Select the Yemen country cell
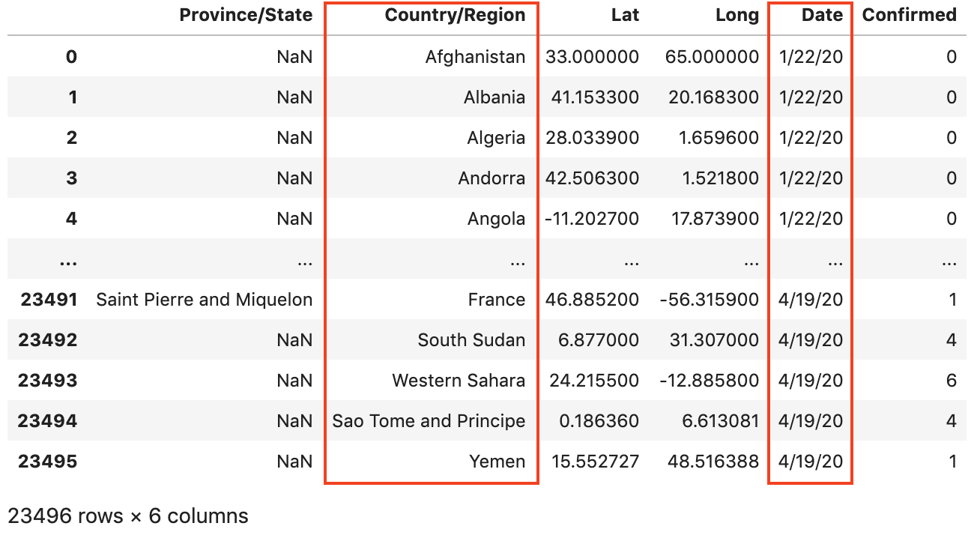The width and height of the screenshot is (980, 541). click(x=497, y=462)
